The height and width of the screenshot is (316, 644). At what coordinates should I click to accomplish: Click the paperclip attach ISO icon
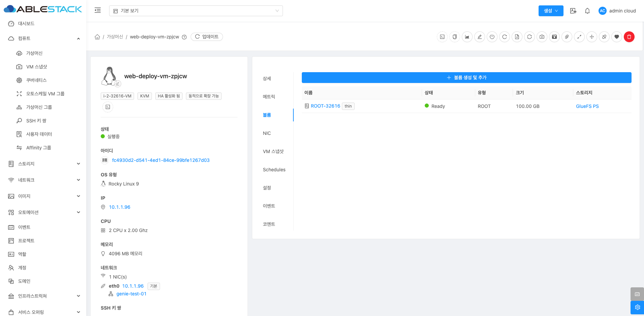567,37
